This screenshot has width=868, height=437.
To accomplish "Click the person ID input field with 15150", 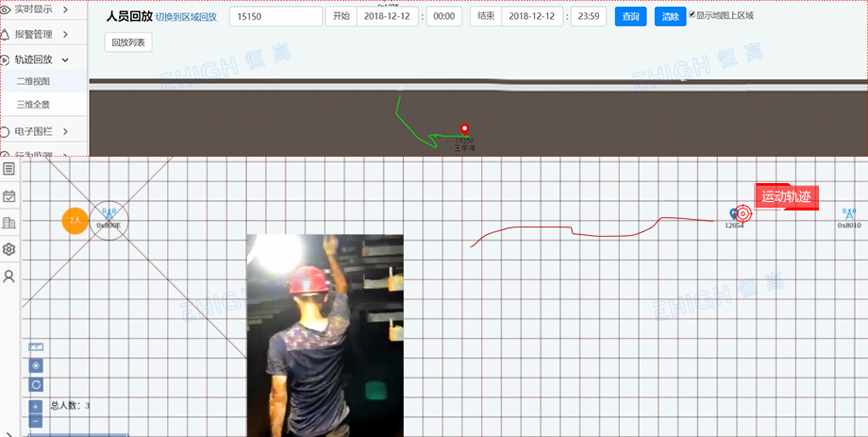I will [x=275, y=17].
